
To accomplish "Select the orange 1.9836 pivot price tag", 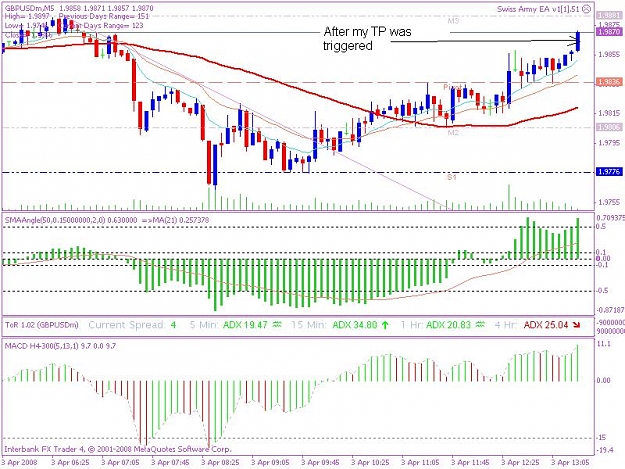I will coord(609,82).
